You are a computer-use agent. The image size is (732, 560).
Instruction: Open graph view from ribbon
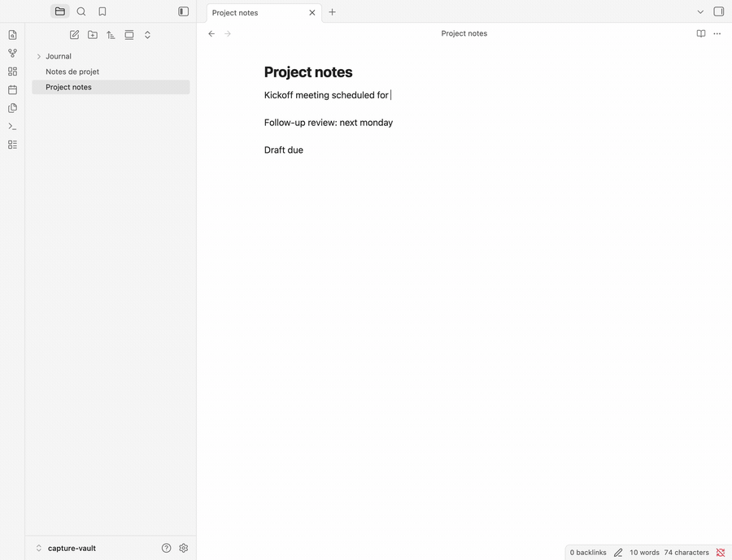point(12,53)
